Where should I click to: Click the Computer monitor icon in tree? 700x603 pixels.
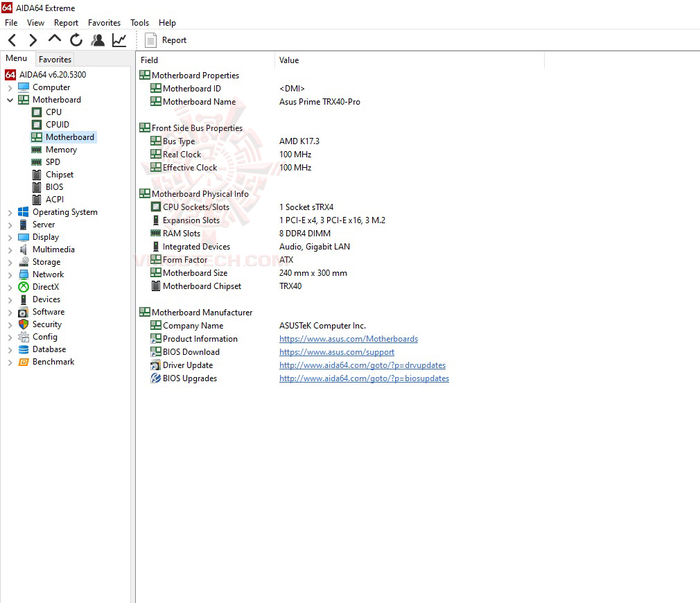(23, 87)
